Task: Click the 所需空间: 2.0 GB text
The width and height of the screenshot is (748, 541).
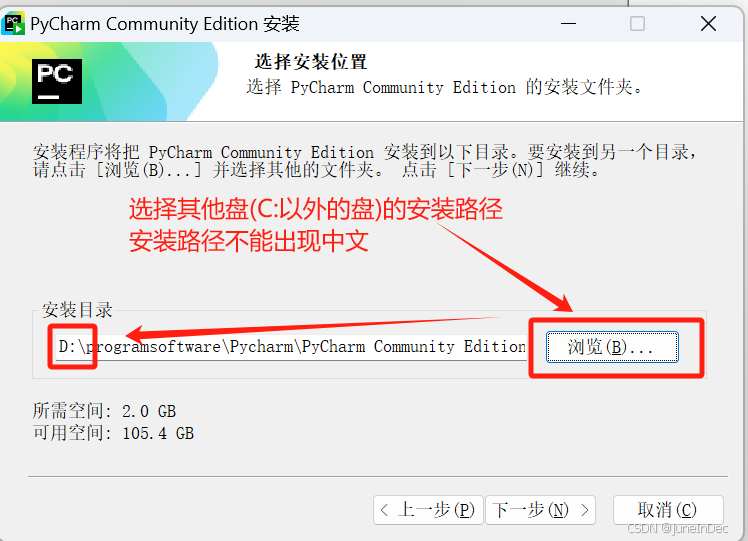Action: tap(104, 411)
